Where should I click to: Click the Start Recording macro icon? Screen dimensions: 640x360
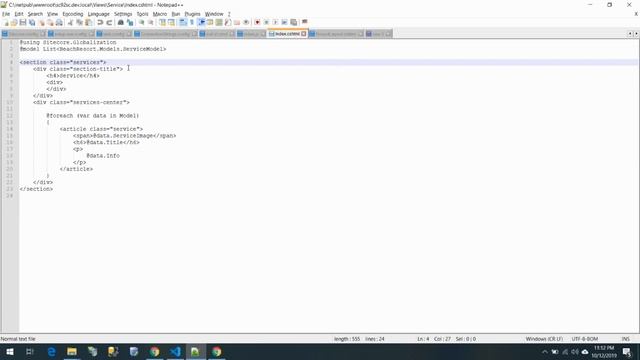click(257, 22)
